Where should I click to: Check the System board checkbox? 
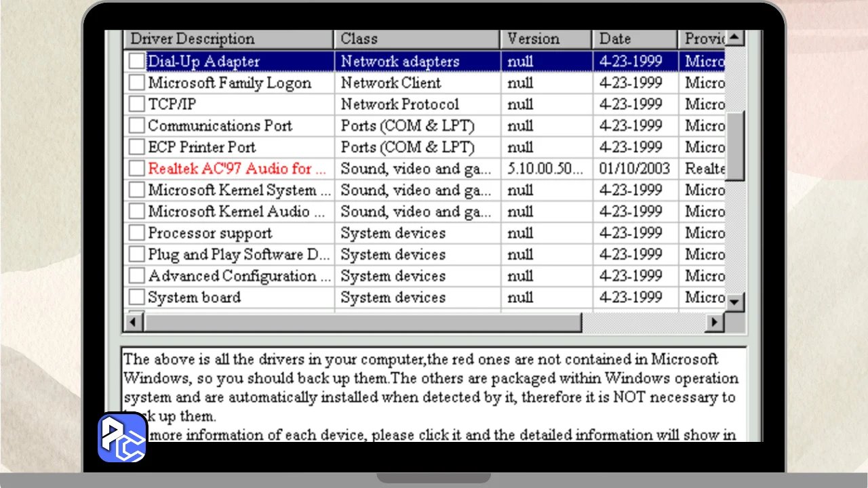(x=137, y=298)
